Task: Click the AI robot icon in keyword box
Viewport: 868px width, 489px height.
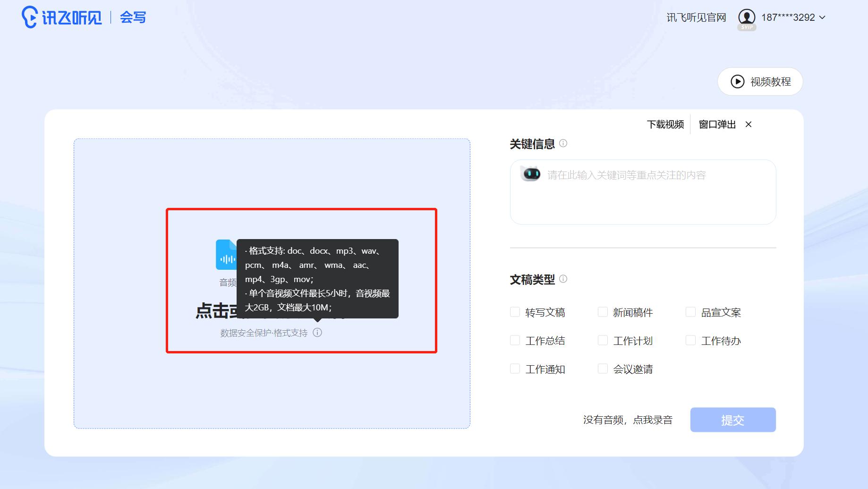Action: click(x=532, y=174)
